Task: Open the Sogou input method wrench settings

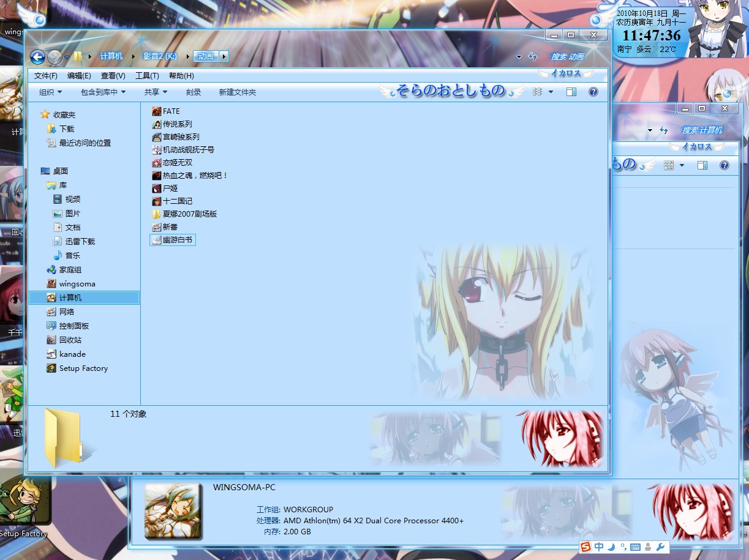Action: click(660, 547)
